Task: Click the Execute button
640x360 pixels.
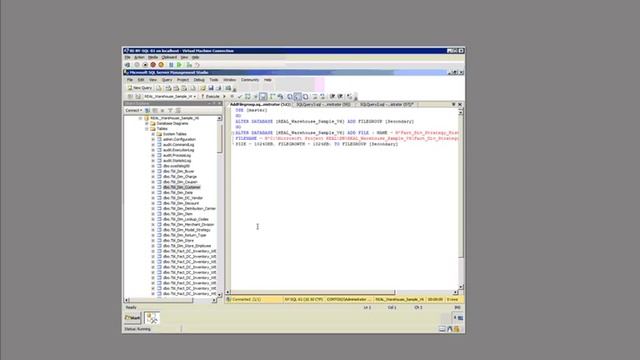Action: pyautogui.click(x=211, y=96)
